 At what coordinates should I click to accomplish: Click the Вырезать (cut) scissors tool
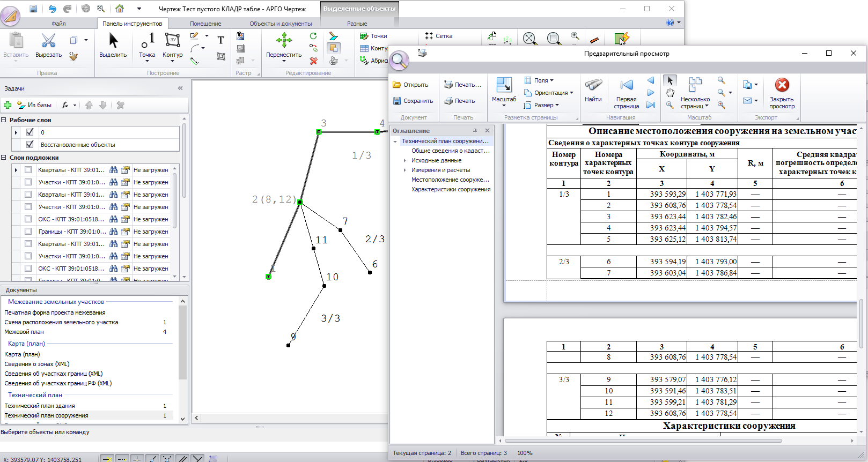[48, 46]
